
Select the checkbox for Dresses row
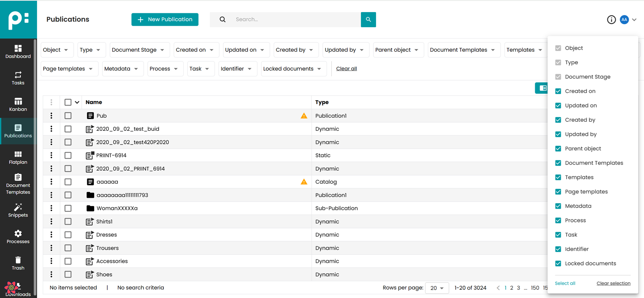point(68,235)
